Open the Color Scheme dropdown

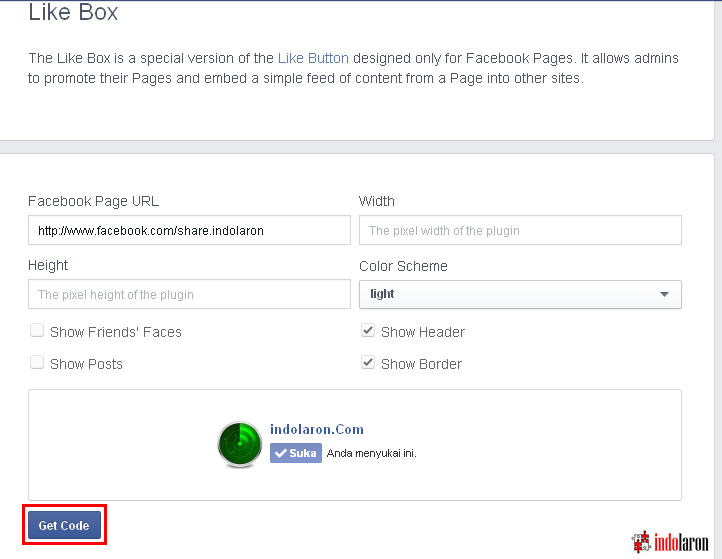click(520, 294)
